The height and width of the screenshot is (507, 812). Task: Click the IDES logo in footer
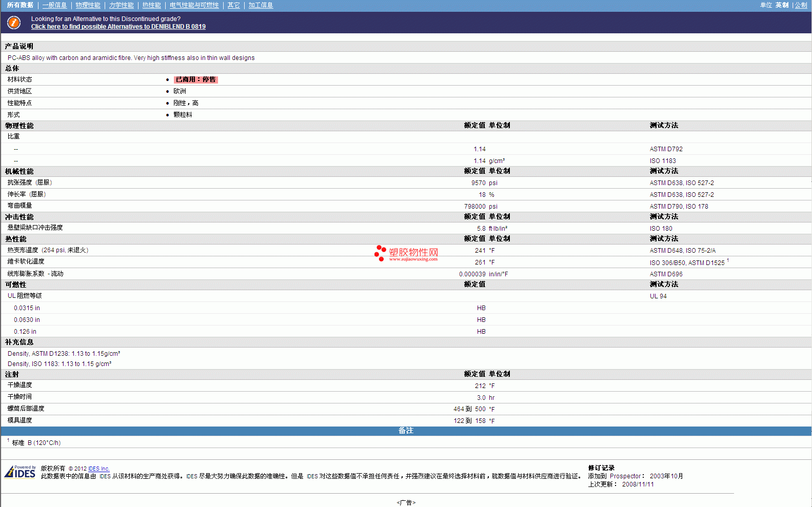(x=21, y=472)
